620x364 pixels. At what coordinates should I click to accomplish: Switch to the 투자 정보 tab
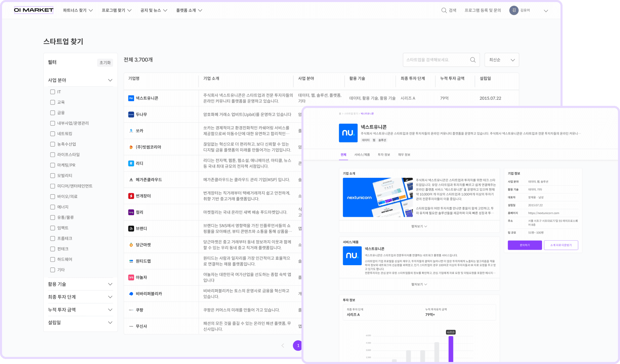(384, 155)
